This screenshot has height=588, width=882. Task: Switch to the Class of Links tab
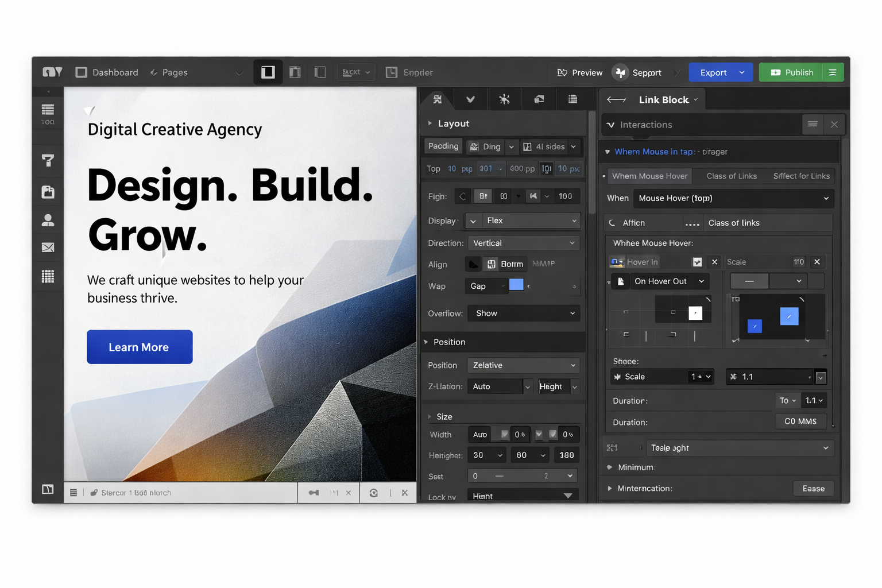(732, 176)
